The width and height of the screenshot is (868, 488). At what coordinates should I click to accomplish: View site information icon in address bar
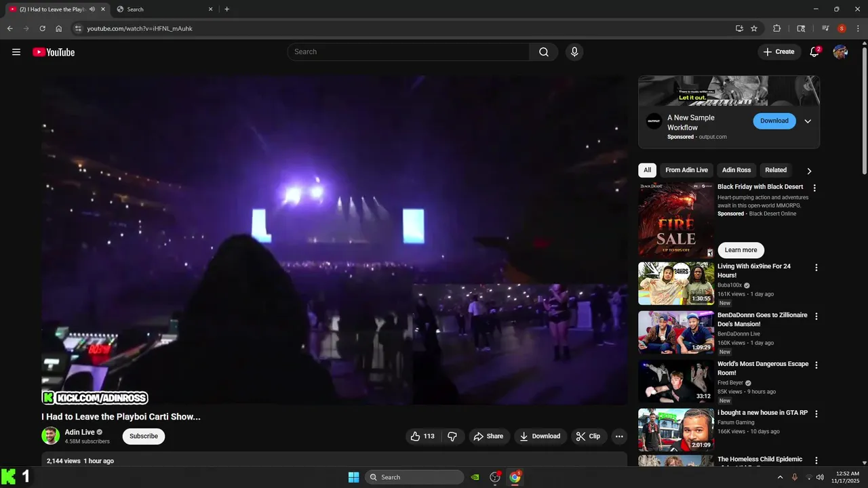tap(78, 28)
